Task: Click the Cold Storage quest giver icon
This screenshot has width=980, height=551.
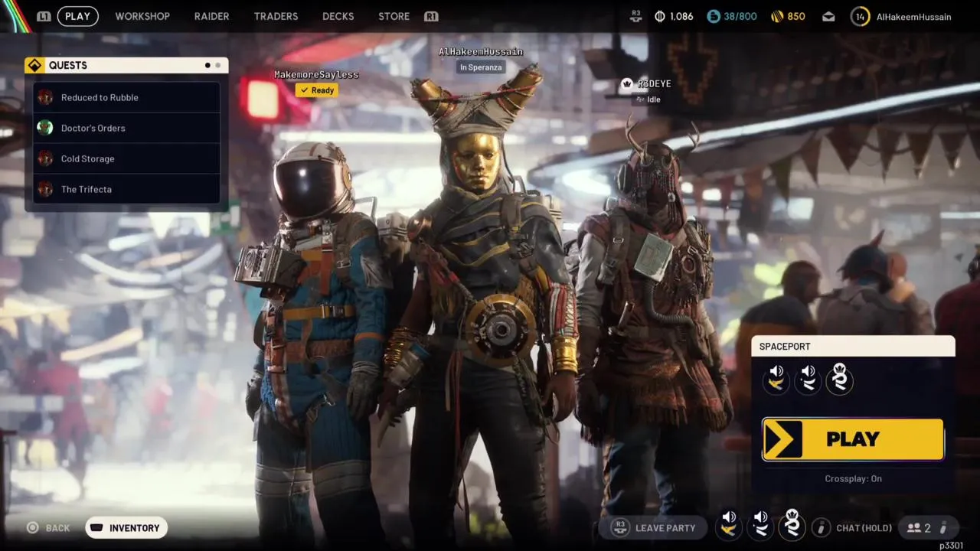Action: 45,158
